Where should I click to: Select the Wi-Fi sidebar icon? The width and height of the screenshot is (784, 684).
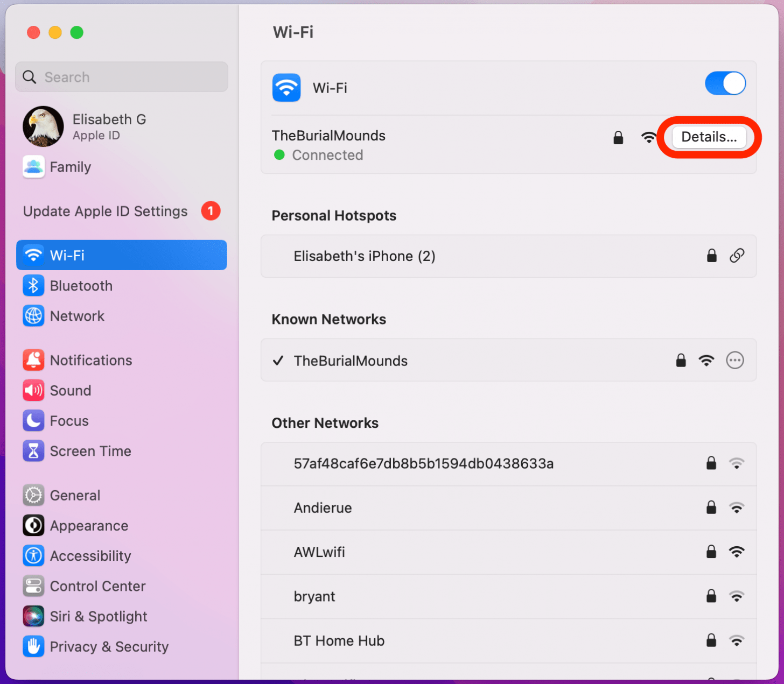click(33, 255)
